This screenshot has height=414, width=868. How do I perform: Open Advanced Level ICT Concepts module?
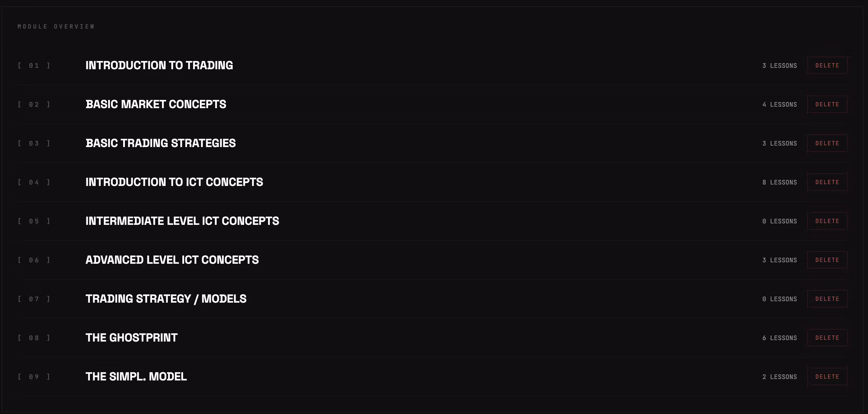[x=172, y=260]
